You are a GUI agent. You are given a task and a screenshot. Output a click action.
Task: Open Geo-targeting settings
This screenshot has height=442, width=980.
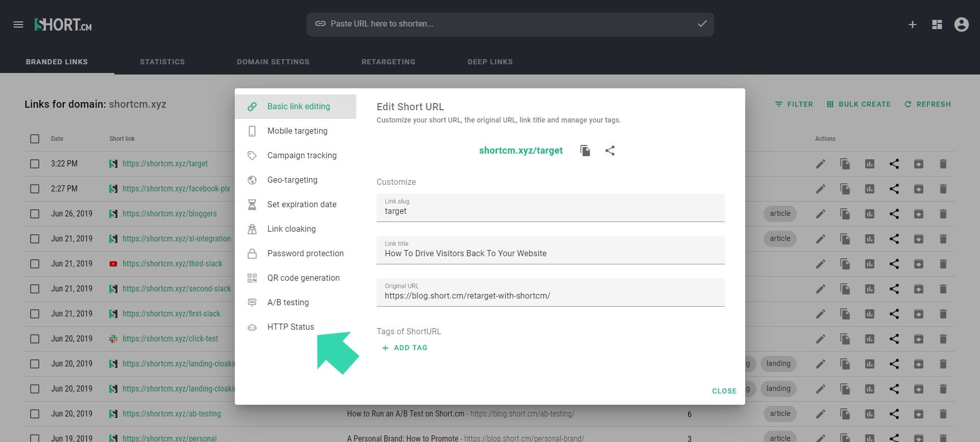pos(296,180)
